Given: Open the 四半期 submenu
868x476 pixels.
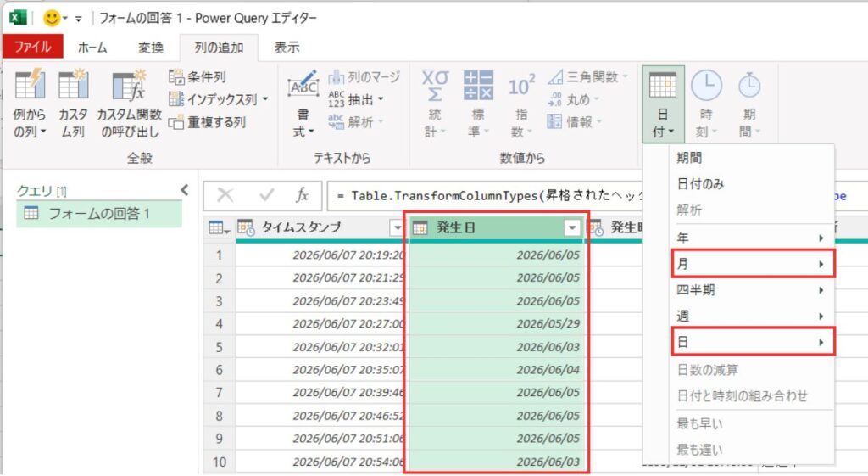Looking at the screenshot, I should click(751, 290).
